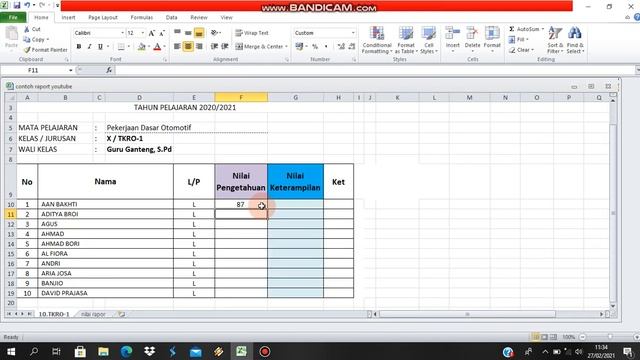Click Wrap Text button
Screen dimensions: 640x360
coord(252,33)
